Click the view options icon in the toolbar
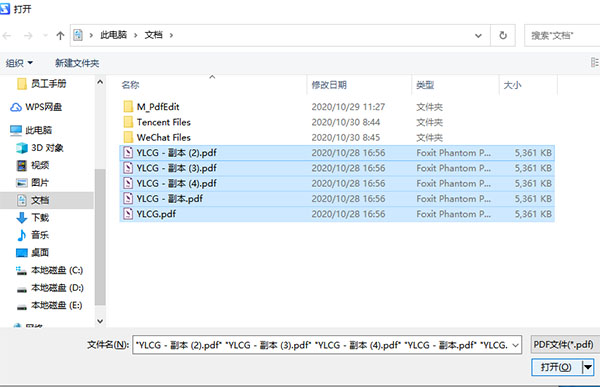 pyautogui.click(x=595, y=62)
